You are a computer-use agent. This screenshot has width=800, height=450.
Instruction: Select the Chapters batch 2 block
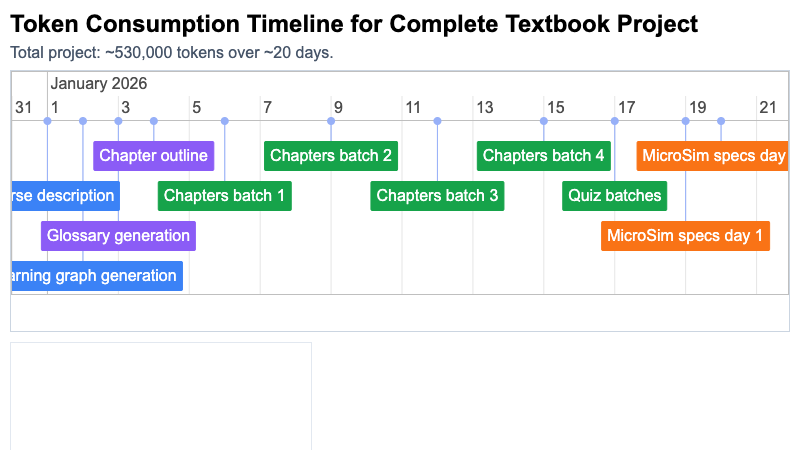pyautogui.click(x=331, y=156)
